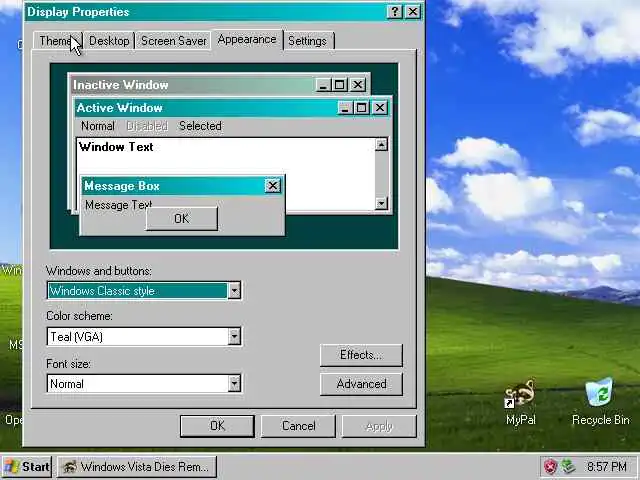Click the Inactive Window preview close icon
The width and height of the screenshot is (640, 480).
tap(358, 85)
